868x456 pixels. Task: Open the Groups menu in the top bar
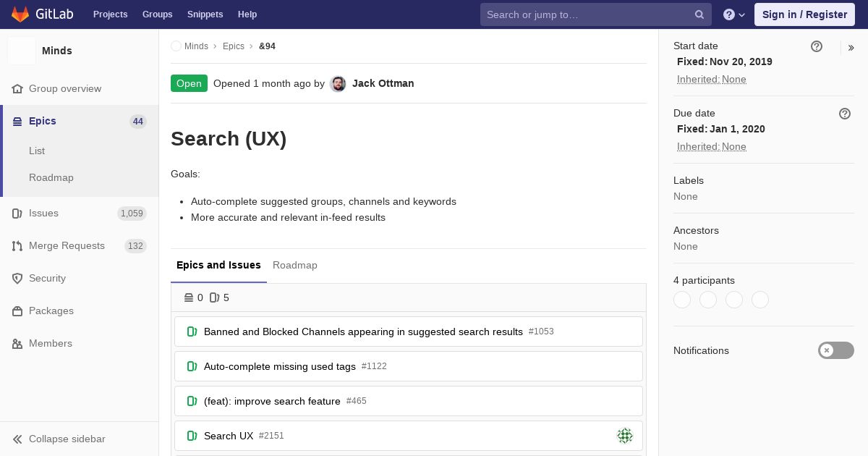[157, 14]
